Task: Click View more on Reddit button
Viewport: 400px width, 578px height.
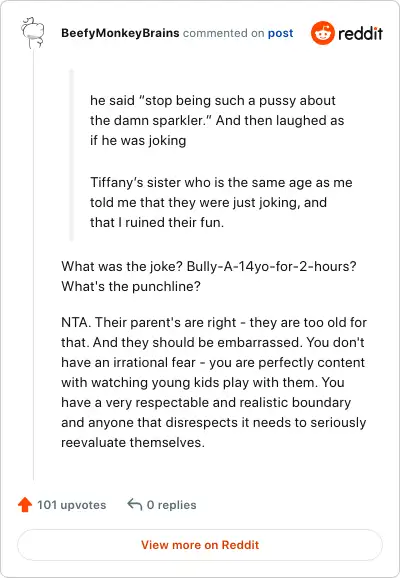Action: coord(200,545)
